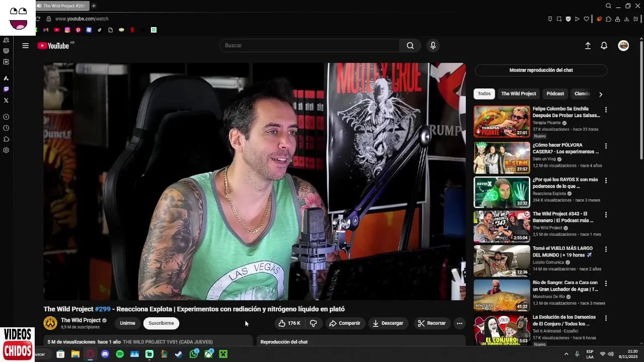Click the Suscribirme button
644x362 pixels.
(161, 323)
